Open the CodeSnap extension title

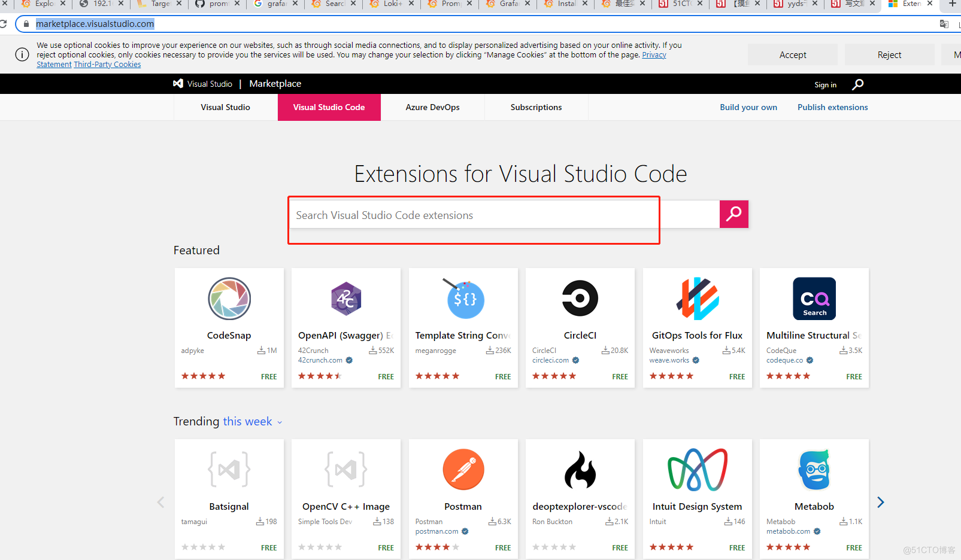point(229,336)
